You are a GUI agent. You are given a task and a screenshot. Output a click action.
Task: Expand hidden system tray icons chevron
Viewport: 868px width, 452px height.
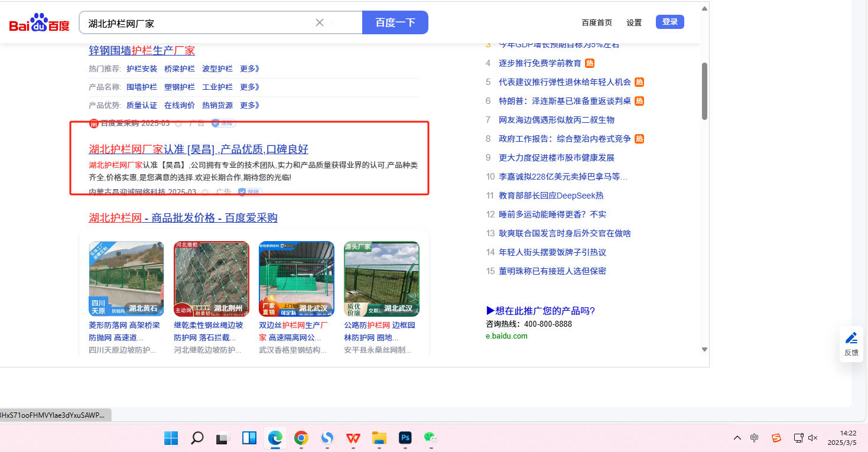[737, 438]
